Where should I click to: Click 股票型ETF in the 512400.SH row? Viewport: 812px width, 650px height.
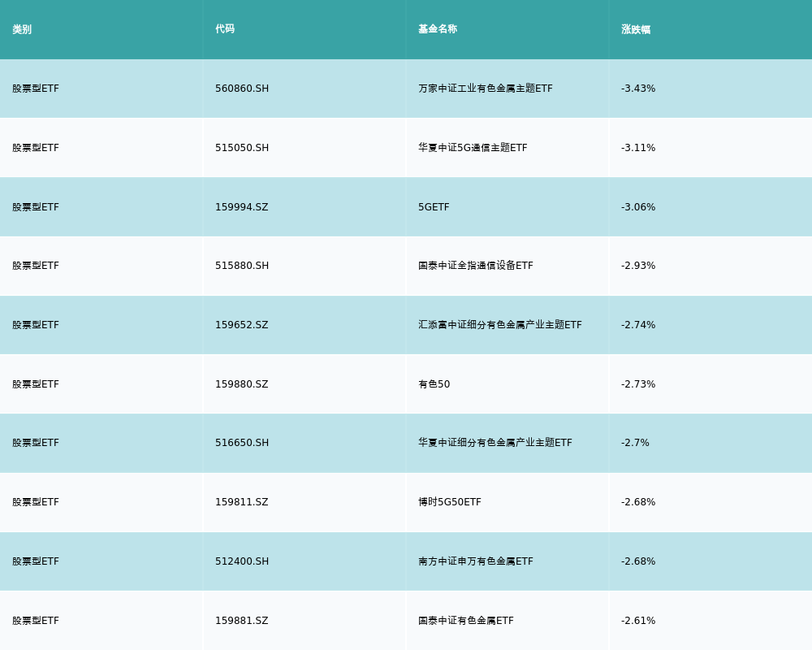[x=36, y=561]
